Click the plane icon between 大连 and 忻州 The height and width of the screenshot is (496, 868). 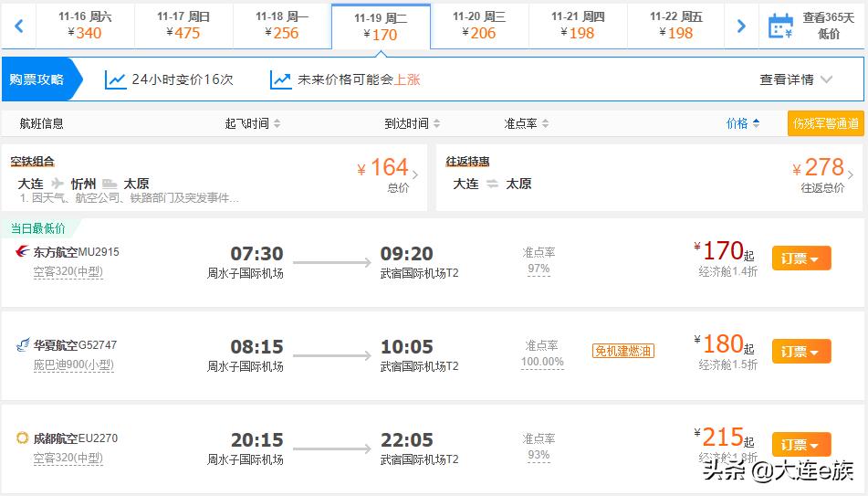click(57, 183)
